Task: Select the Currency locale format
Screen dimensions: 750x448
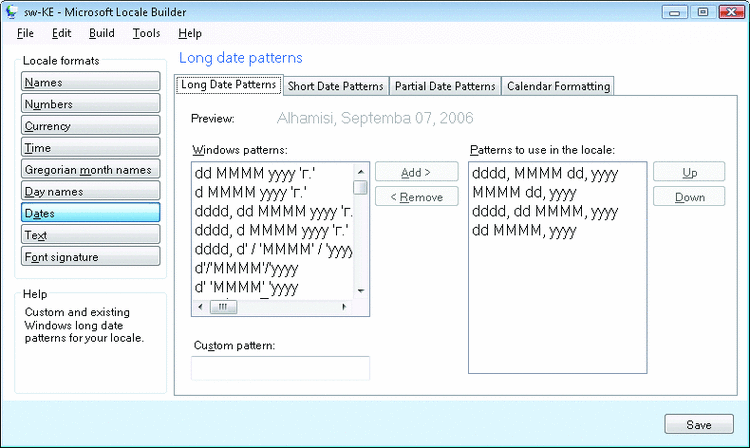Action: tap(90, 126)
